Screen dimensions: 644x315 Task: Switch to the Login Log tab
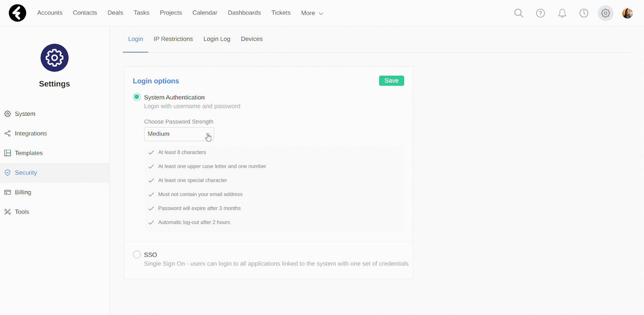(x=217, y=39)
